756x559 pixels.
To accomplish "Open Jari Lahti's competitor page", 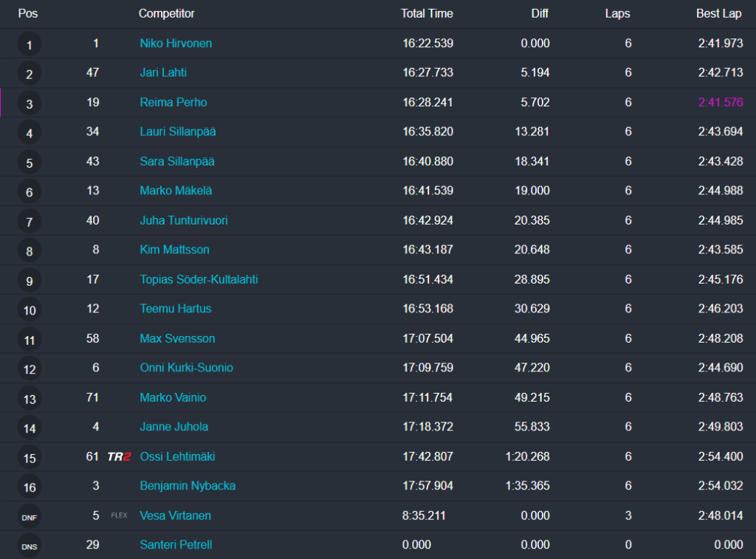I will tap(163, 72).
